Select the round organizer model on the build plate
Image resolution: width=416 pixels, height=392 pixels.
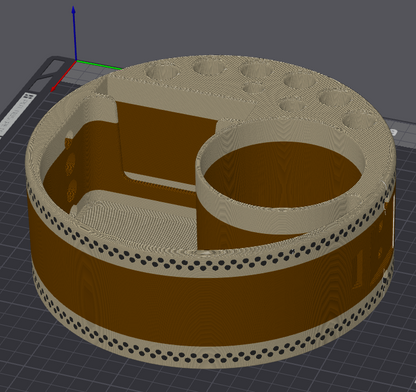click(211, 212)
